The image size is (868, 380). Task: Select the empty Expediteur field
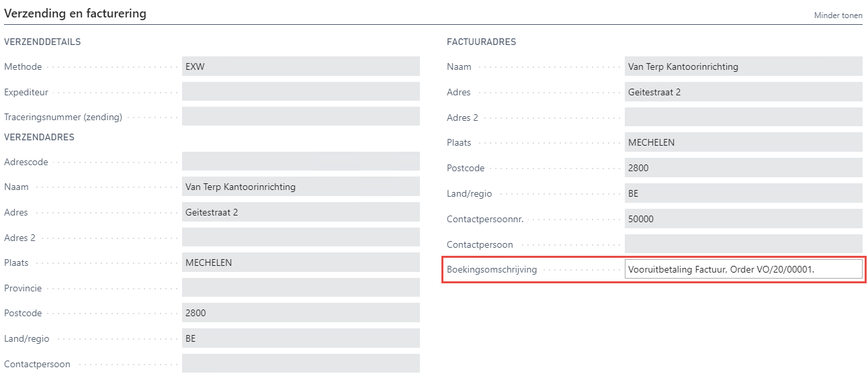coord(300,92)
